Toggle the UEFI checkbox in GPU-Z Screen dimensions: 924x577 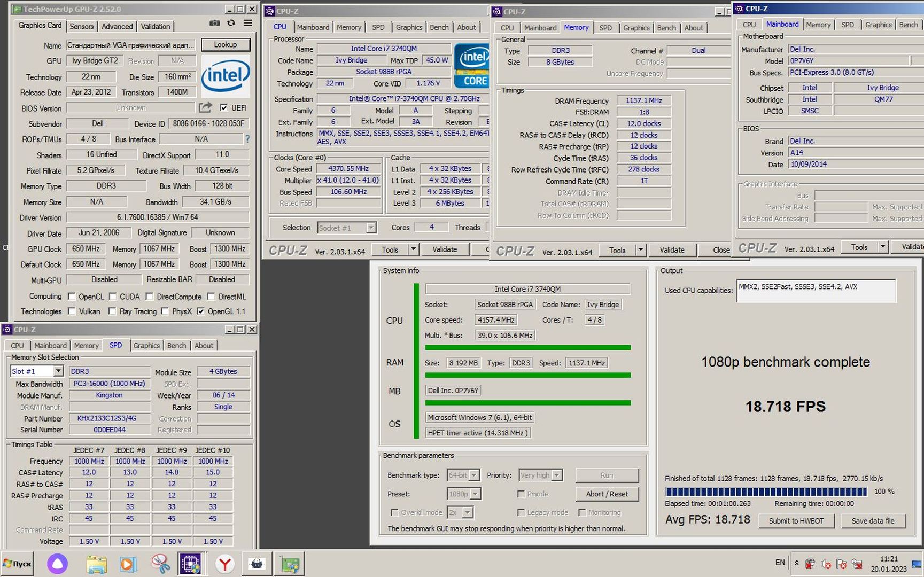[223, 107]
